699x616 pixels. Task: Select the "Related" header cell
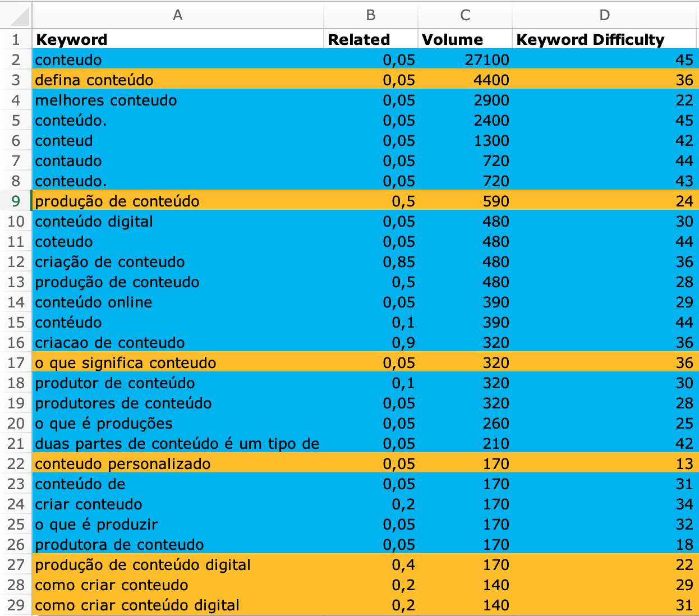click(370, 40)
